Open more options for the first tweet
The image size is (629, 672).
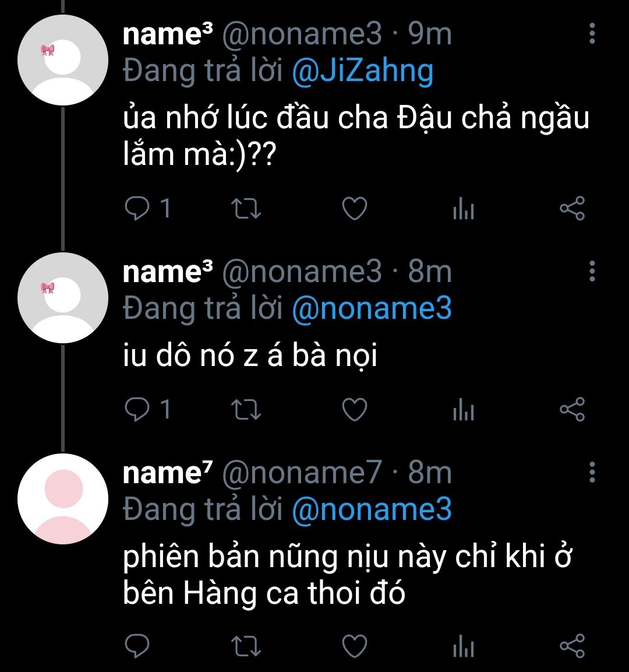point(592,34)
